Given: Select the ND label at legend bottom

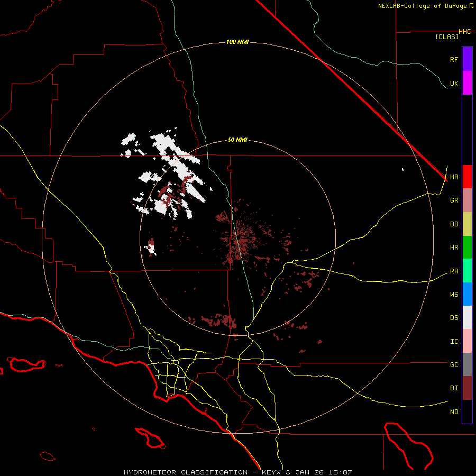Looking at the screenshot, I should click(454, 412).
